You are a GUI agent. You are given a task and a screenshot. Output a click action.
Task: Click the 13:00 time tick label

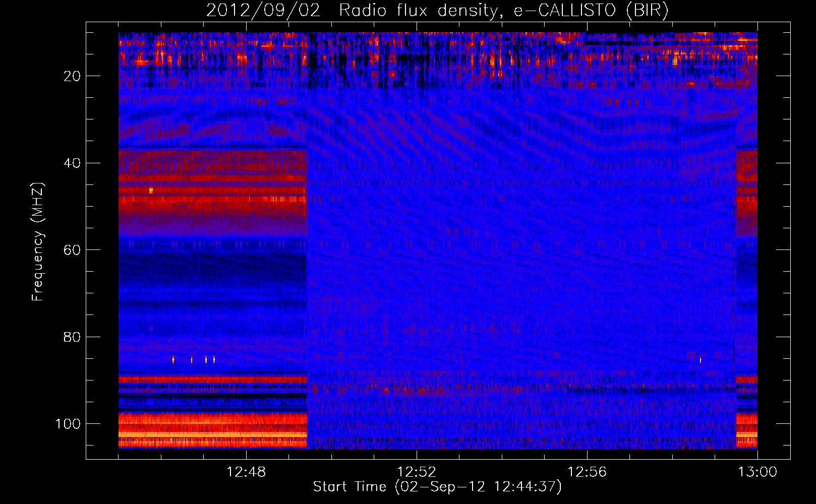(757, 472)
